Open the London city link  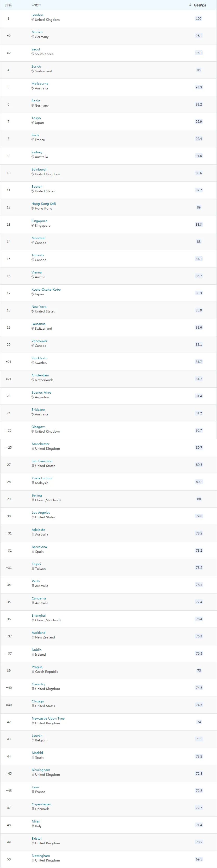click(37, 15)
